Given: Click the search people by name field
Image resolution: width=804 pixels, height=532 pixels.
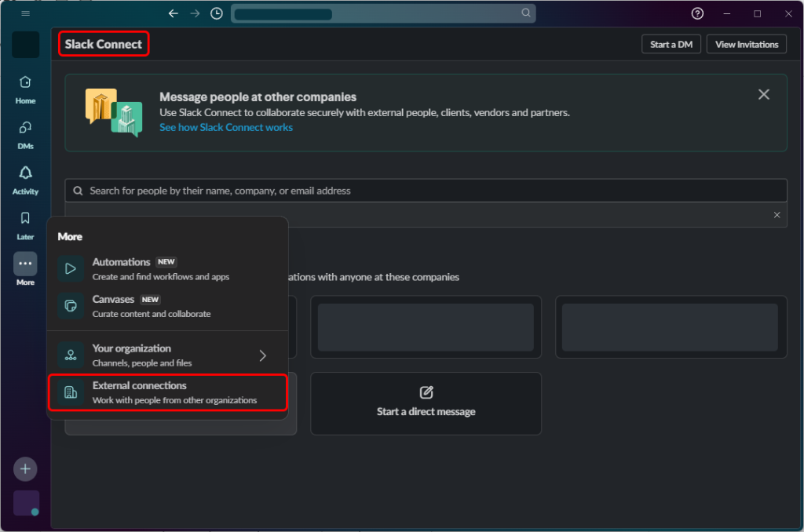Looking at the screenshot, I should [424, 191].
